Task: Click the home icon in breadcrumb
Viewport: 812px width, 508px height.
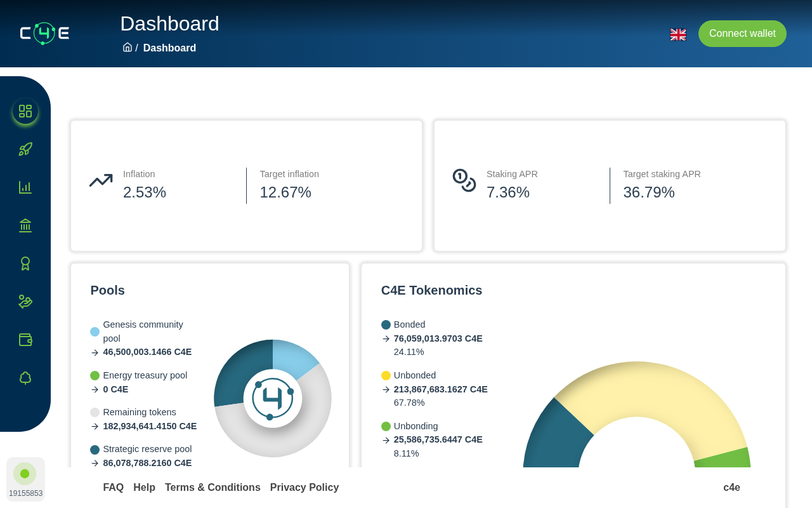Action: point(128,47)
